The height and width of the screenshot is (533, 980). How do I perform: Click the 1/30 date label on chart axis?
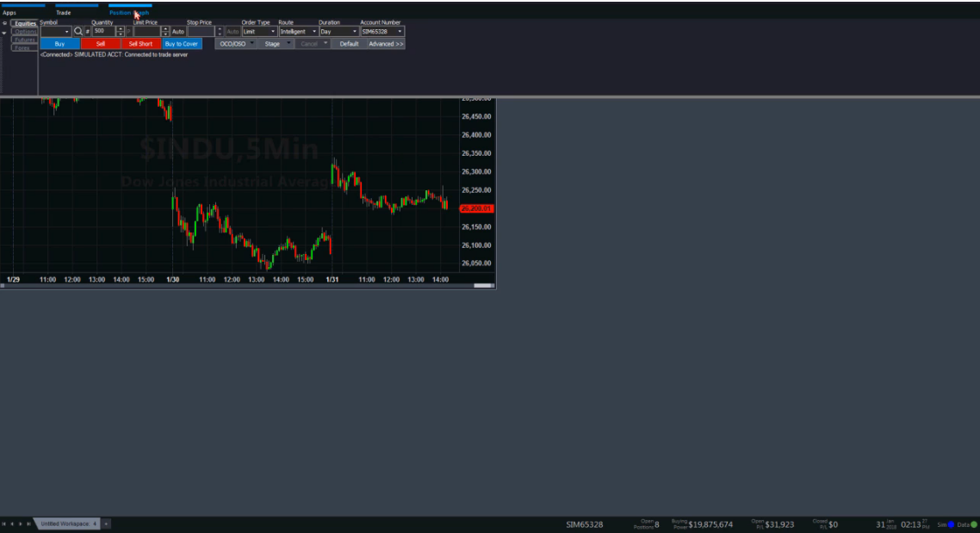point(173,279)
